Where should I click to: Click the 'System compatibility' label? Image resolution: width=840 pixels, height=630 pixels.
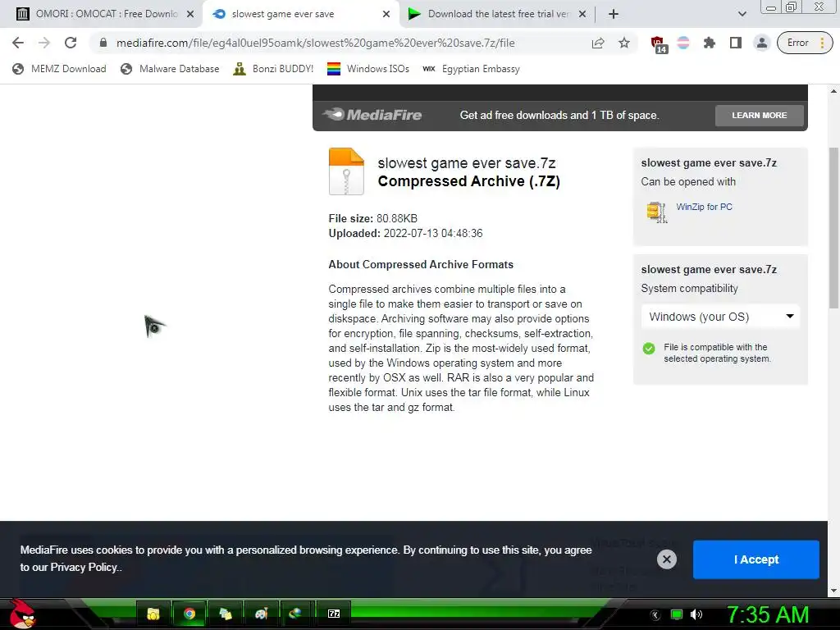click(689, 288)
